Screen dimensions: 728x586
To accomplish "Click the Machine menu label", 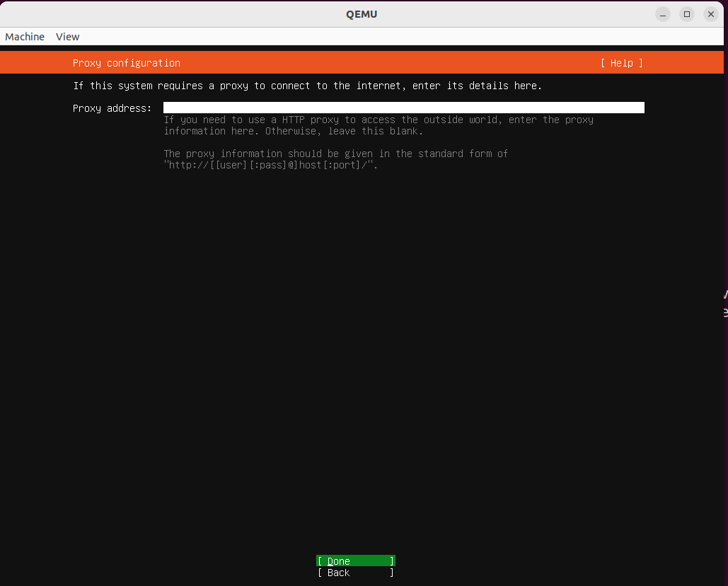I will click(x=25, y=36).
